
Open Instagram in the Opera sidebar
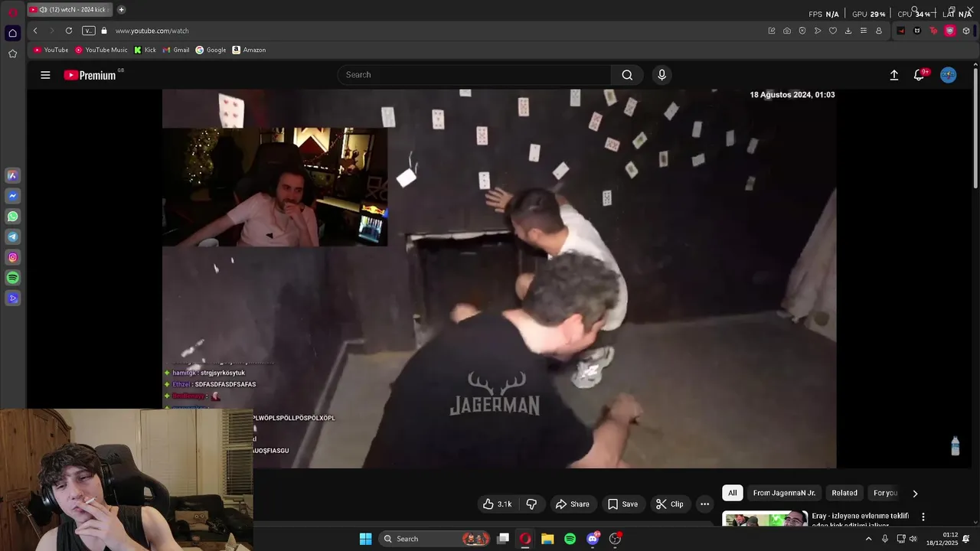tap(12, 257)
